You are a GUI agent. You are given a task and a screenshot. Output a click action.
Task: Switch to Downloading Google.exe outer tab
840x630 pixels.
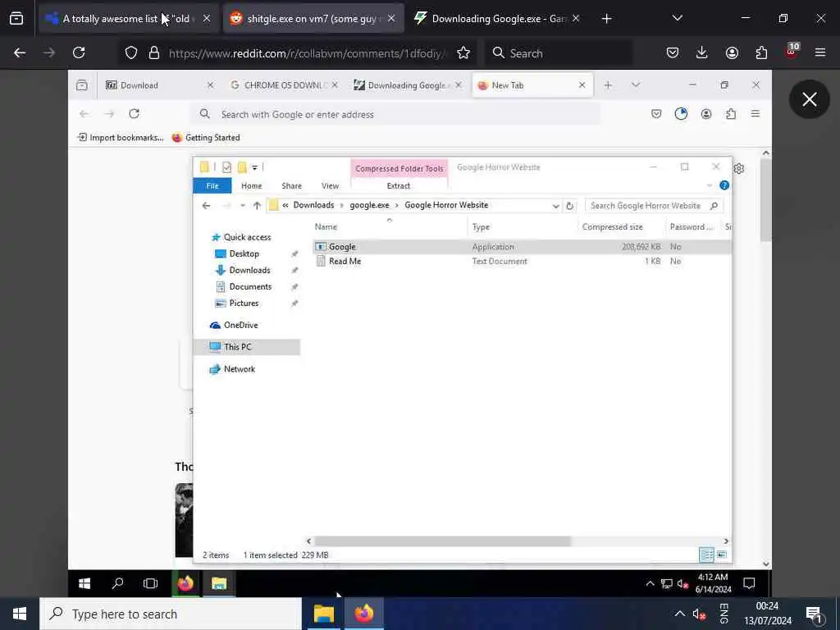click(497, 19)
